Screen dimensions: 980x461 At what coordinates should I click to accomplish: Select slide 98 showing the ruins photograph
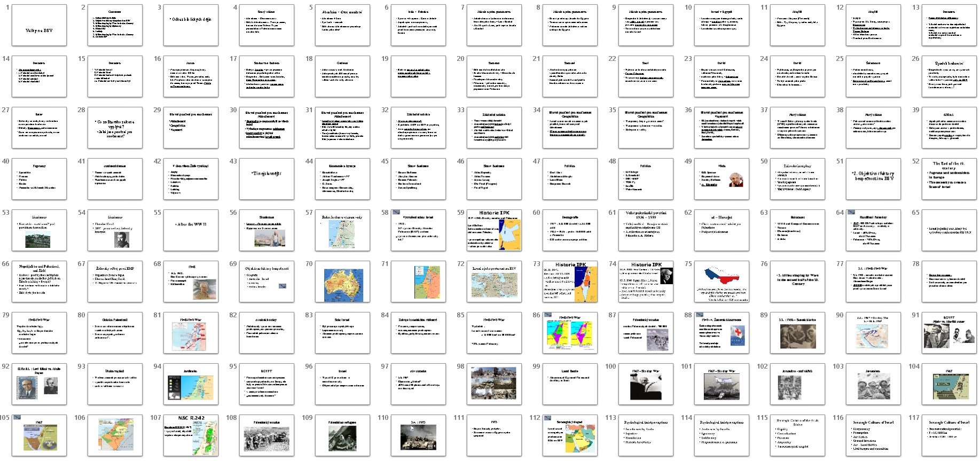[494, 384]
